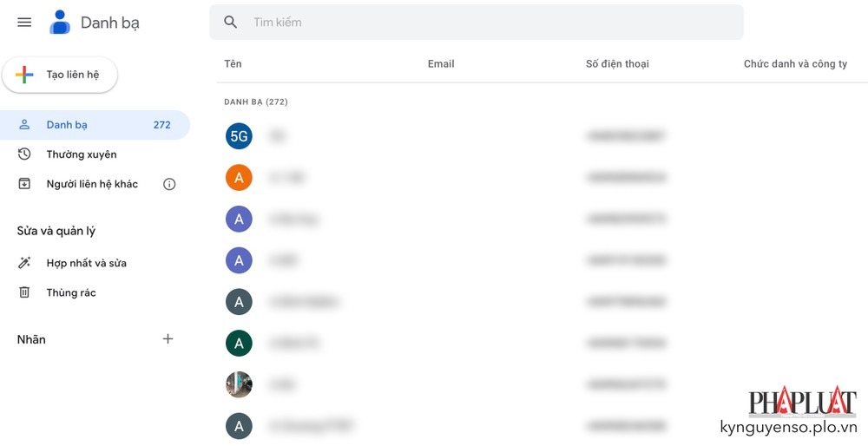Add a new label with plus icon
This screenshot has height=446, width=868.
pyautogui.click(x=168, y=339)
